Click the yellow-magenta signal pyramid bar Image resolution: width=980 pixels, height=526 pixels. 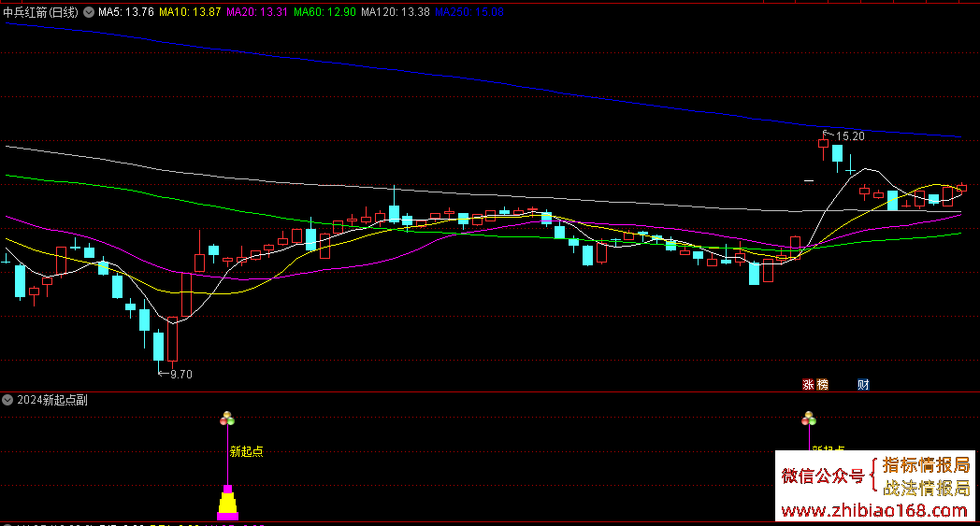tap(227, 503)
